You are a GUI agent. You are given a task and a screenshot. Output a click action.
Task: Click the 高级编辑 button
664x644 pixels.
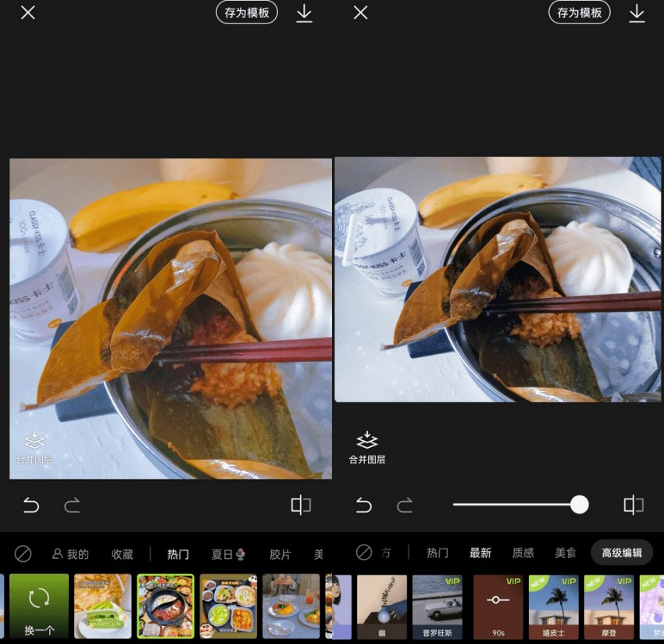tap(621, 553)
